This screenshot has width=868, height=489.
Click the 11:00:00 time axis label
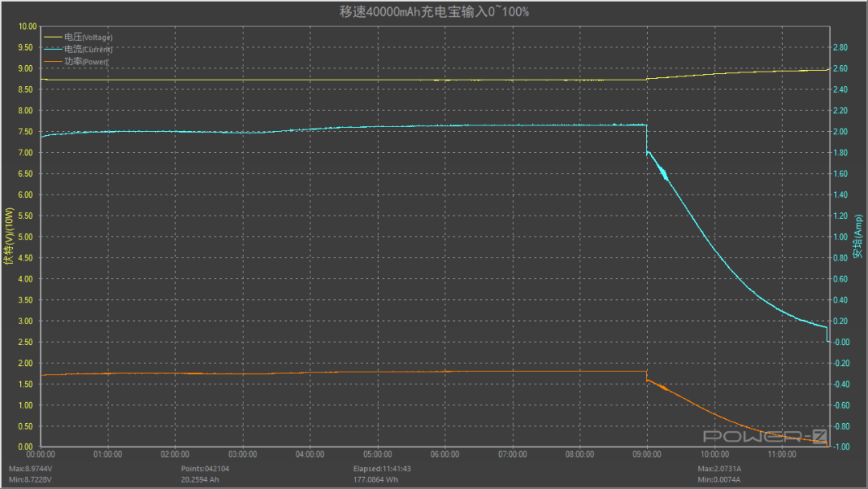coord(782,454)
